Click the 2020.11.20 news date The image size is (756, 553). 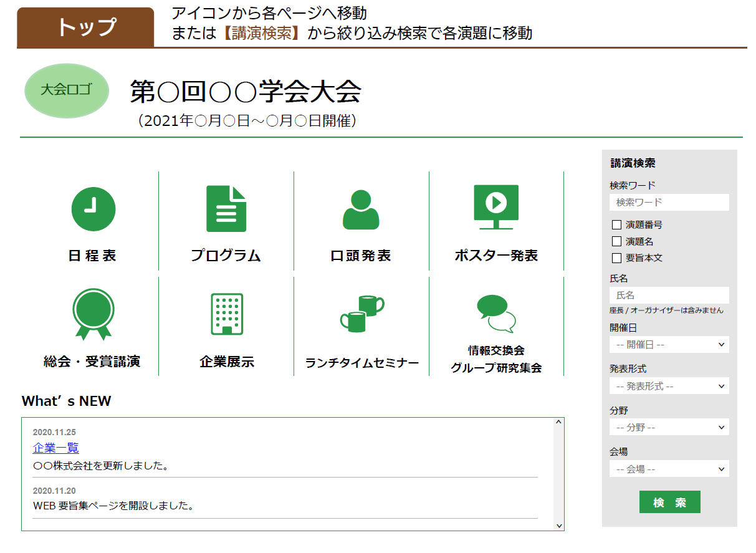coord(54,491)
